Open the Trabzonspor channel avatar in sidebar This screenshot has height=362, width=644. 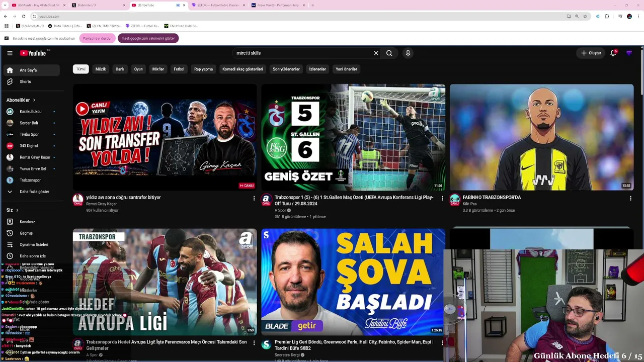[x=10, y=180]
